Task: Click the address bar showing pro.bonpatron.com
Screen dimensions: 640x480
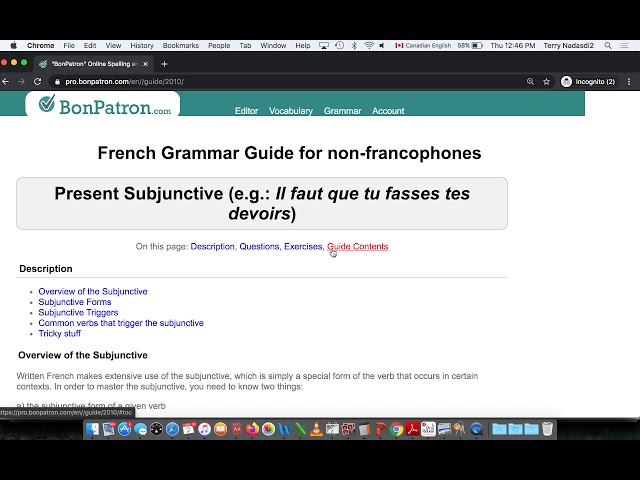Action: point(286,82)
